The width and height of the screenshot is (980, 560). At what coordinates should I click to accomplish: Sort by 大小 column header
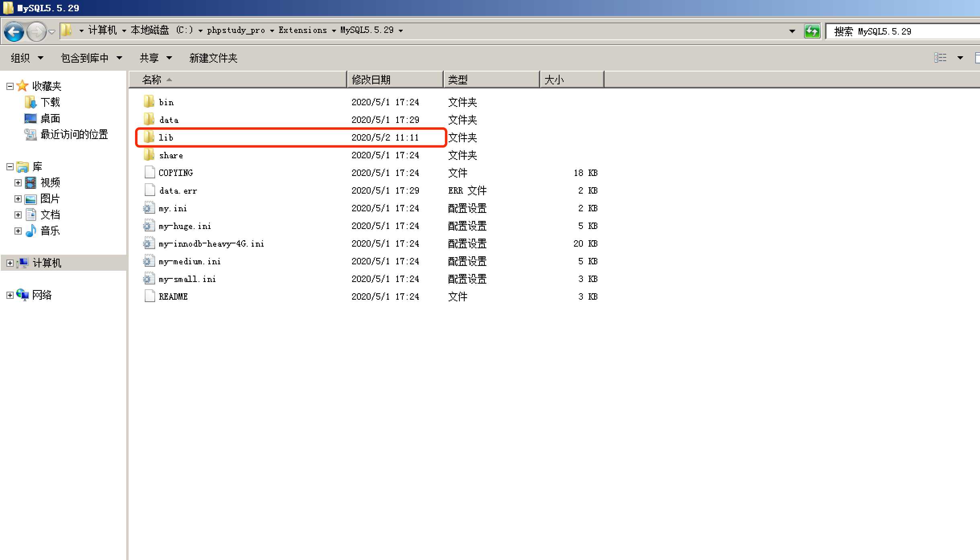coord(572,80)
